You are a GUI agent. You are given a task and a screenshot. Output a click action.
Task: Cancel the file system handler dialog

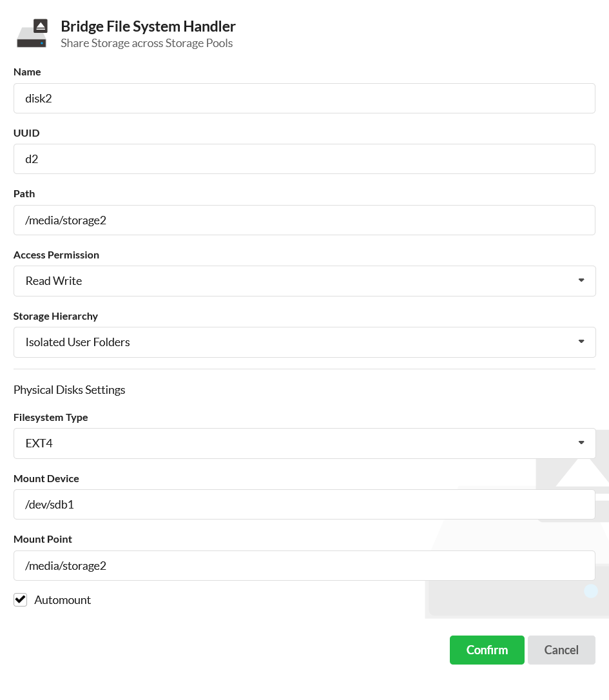click(x=561, y=650)
